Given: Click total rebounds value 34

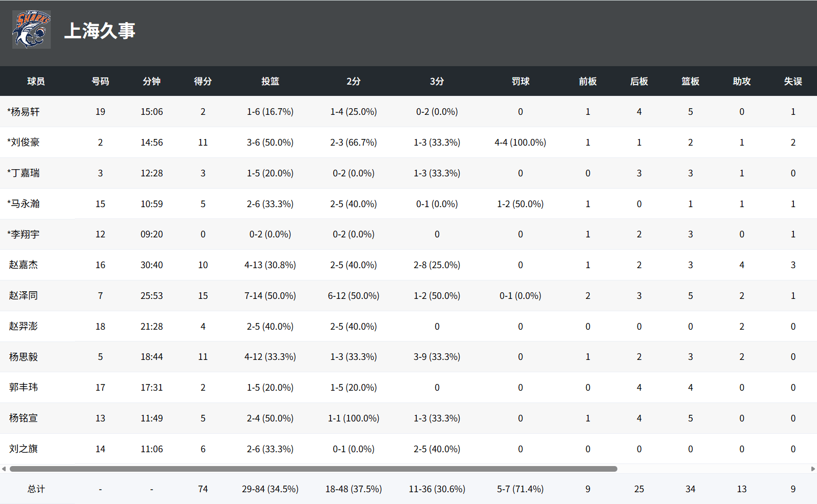Looking at the screenshot, I should point(690,489).
